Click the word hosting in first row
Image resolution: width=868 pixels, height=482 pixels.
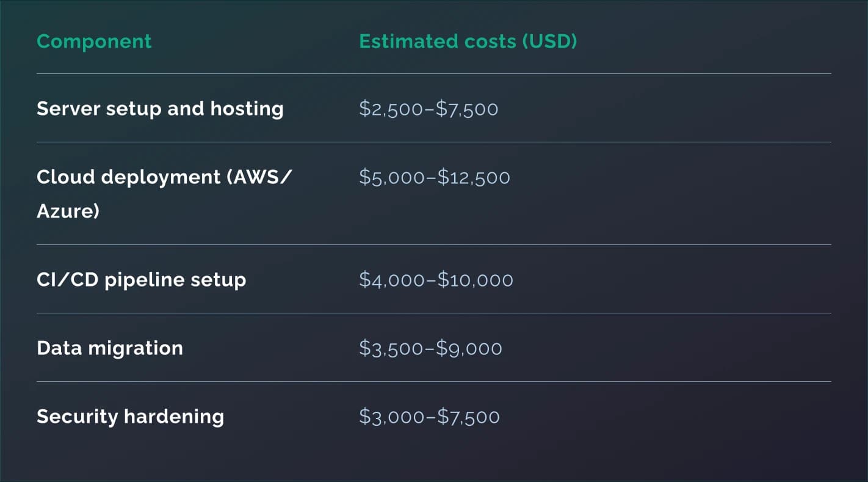247,109
